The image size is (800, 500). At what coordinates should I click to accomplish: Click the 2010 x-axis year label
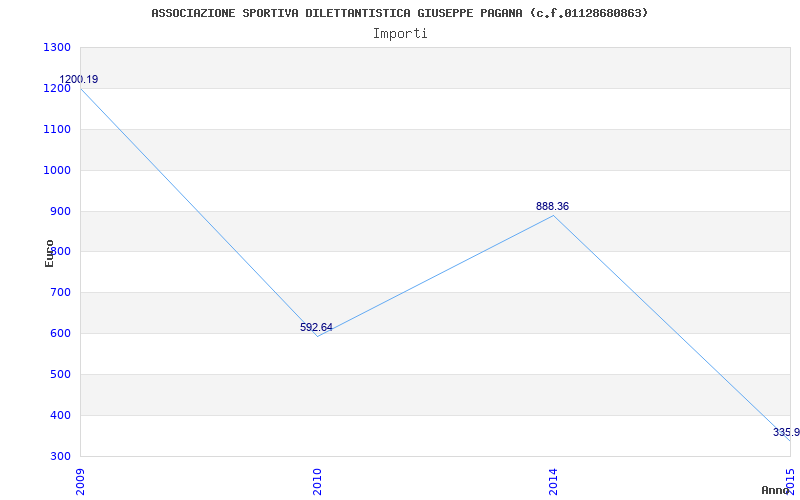(x=317, y=481)
